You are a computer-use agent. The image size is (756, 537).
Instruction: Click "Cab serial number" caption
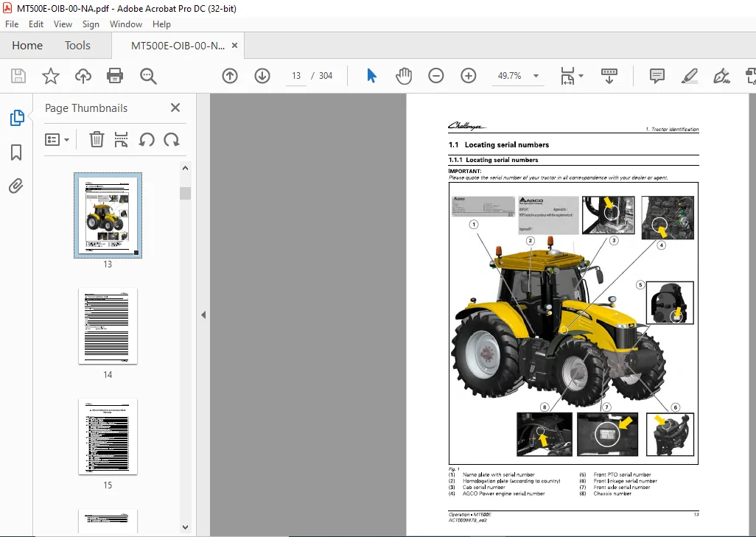(483, 488)
